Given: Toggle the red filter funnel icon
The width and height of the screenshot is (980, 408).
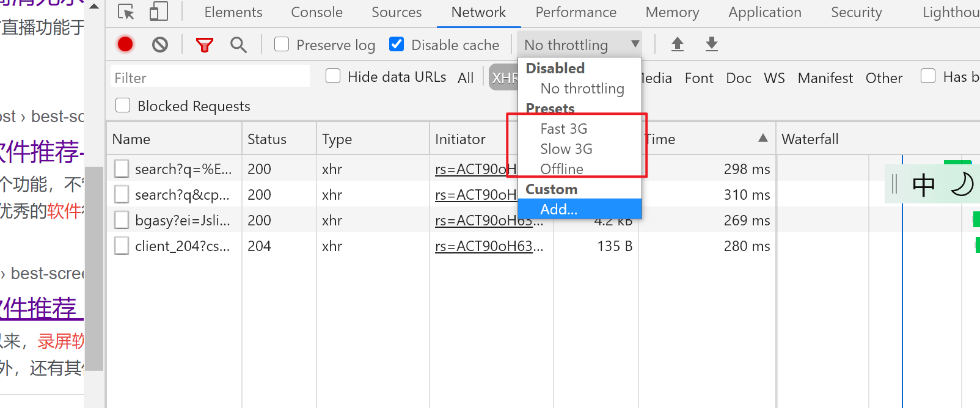Looking at the screenshot, I should click(205, 45).
